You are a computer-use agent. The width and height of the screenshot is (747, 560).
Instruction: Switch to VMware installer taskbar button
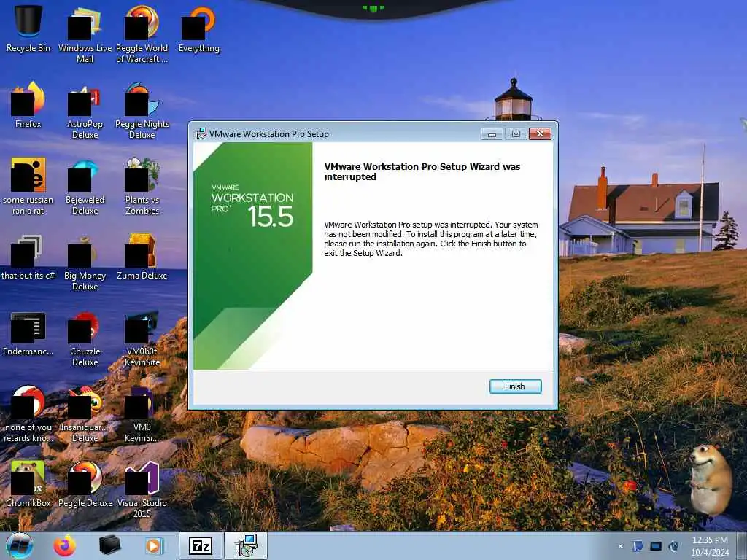pyautogui.click(x=246, y=545)
